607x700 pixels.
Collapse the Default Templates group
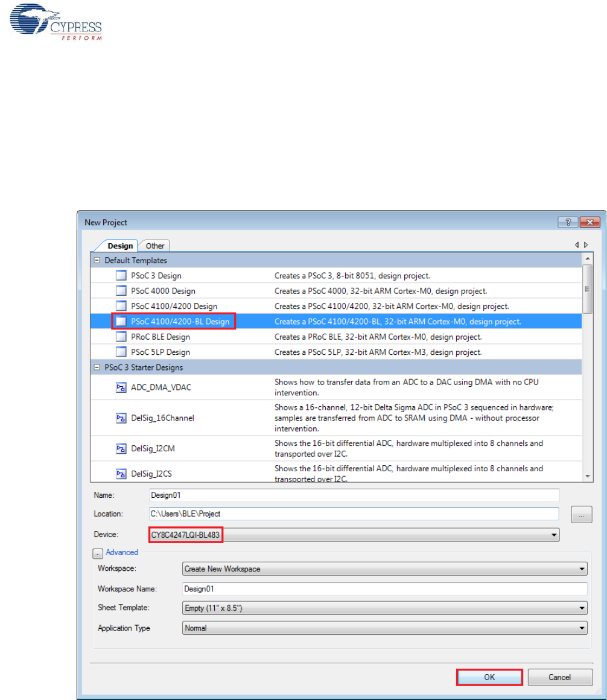click(x=97, y=260)
